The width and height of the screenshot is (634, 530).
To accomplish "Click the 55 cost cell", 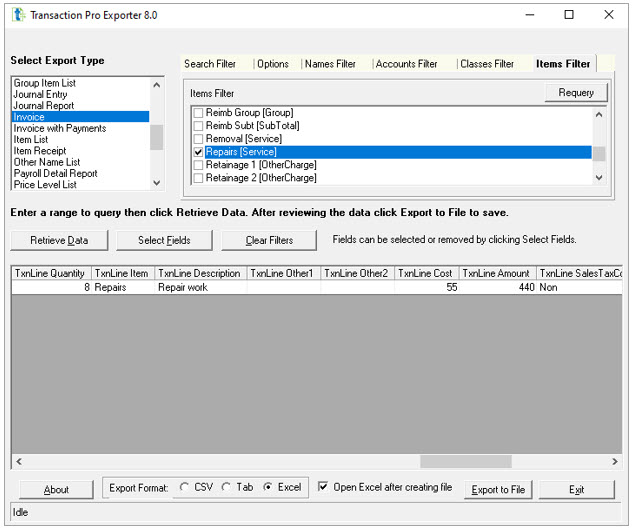I will 427,287.
